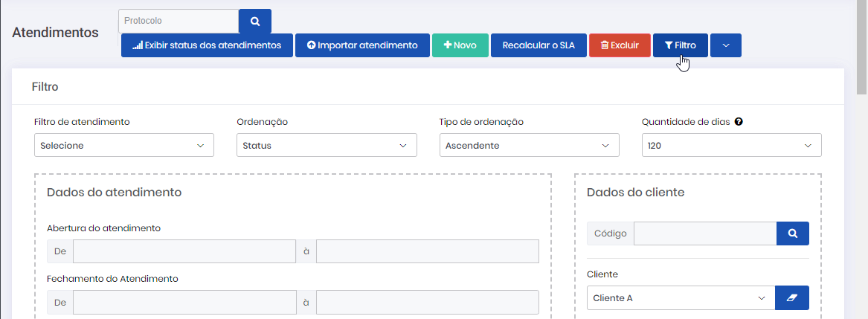868x319 pixels.
Task: Expand the chevron menu next to Filtro
Action: 725,45
